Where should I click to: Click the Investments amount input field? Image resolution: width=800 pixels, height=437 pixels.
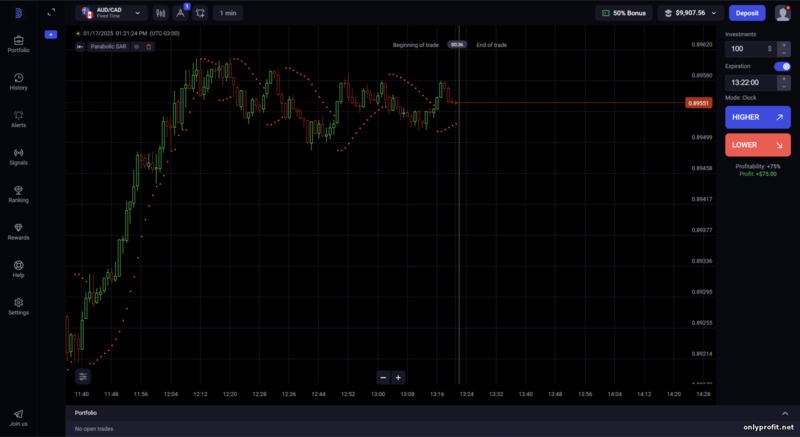pyautogui.click(x=745, y=48)
